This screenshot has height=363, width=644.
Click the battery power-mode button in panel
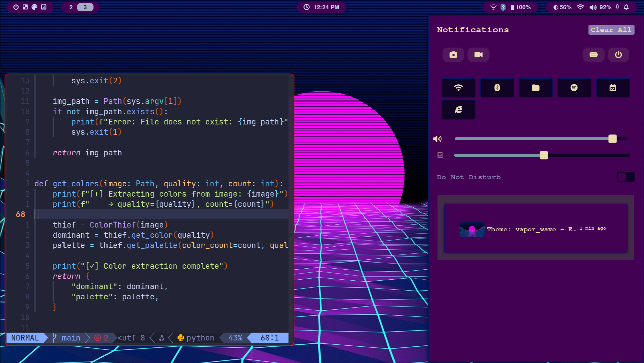[594, 55]
